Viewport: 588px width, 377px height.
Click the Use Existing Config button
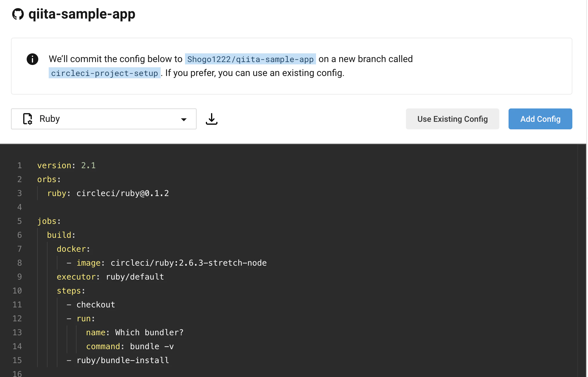coord(452,119)
